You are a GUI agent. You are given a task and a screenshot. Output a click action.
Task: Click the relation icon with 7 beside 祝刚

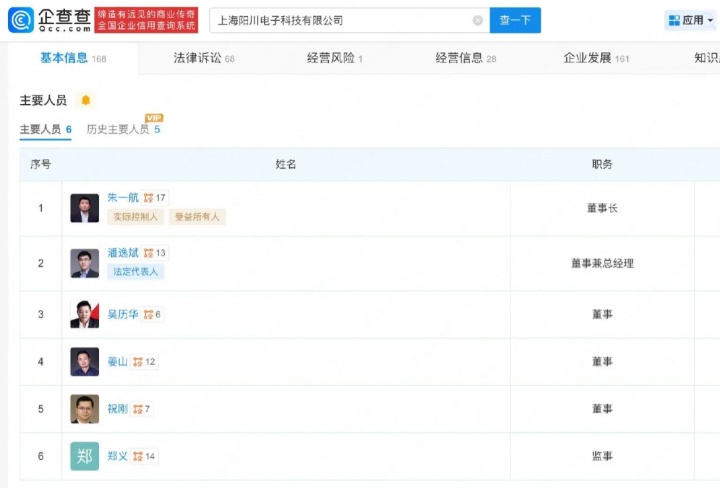142,409
